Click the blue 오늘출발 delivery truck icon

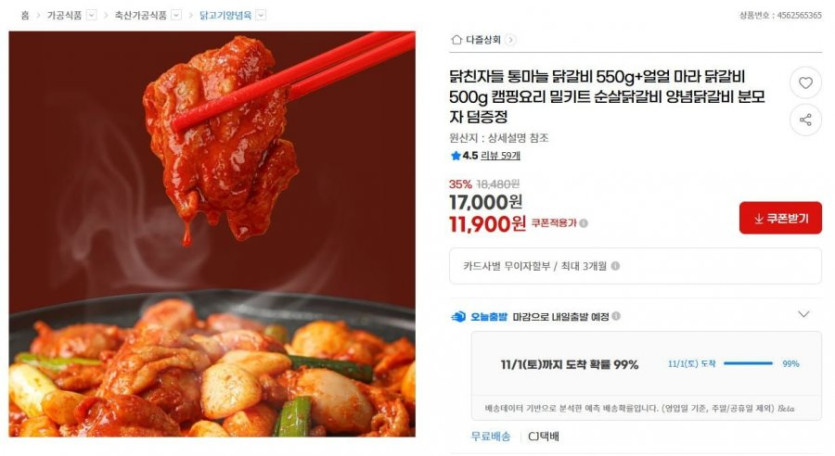pyautogui.click(x=458, y=317)
